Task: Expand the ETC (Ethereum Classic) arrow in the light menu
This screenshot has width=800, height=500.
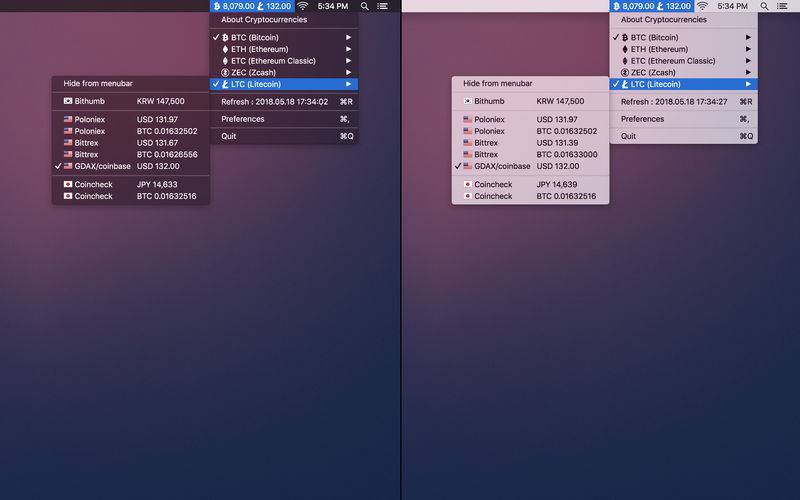Action: coord(748,61)
